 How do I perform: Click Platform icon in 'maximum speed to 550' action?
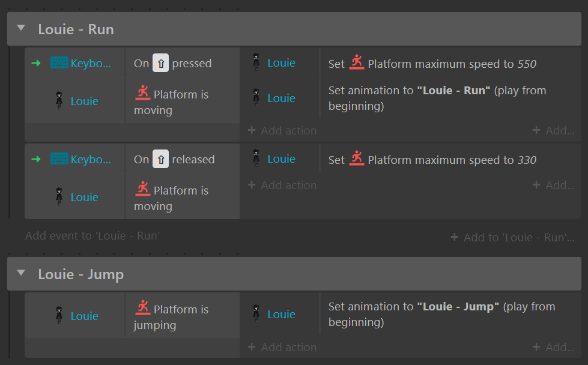pyautogui.click(x=357, y=62)
